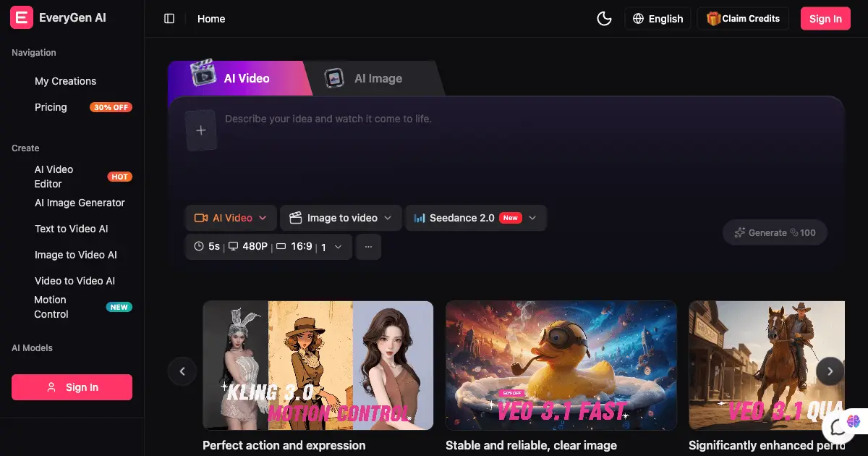
Task: Click the 'Navigation' section heading
Action: pyautogui.click(x=34, y=53)
